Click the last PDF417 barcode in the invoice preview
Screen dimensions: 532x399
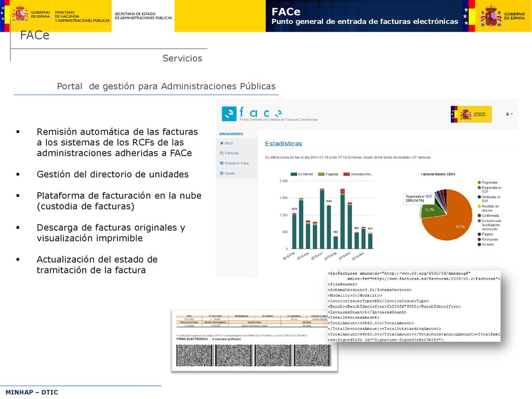pos(312,355)
